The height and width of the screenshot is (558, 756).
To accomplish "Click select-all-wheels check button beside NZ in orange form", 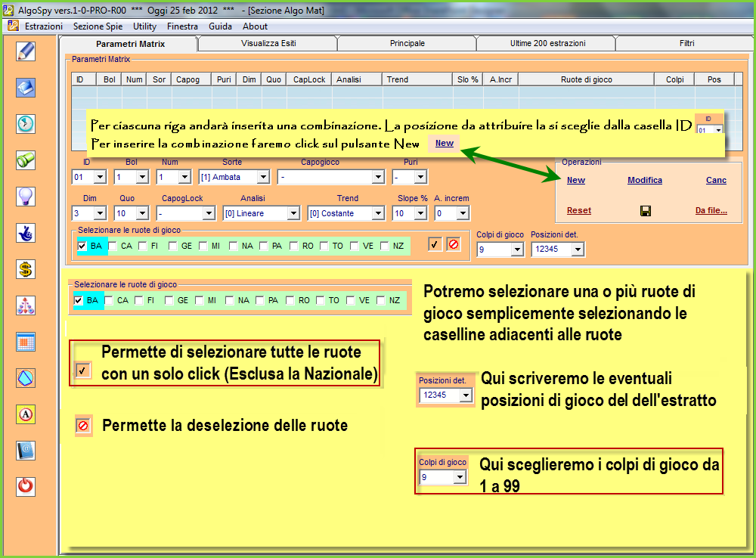I will pos(435,244).
